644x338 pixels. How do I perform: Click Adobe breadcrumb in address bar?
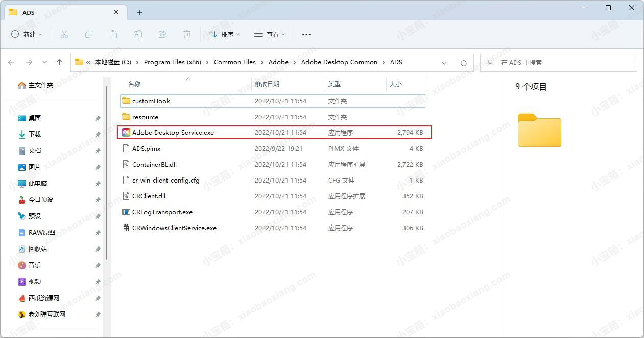(x=278, y=62)
